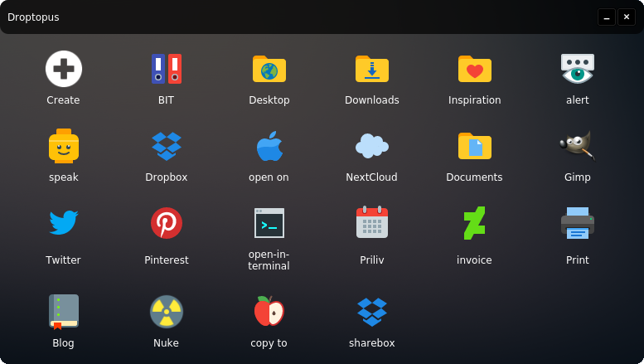Click the 'Droptopus' window title text
This screenshot has width=644, height=364.
(x=33, y=17)
